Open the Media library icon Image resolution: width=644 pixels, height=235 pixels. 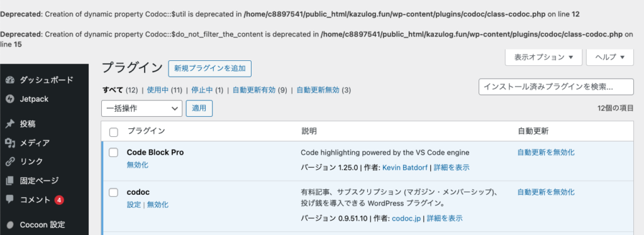[x=10, y=143]
